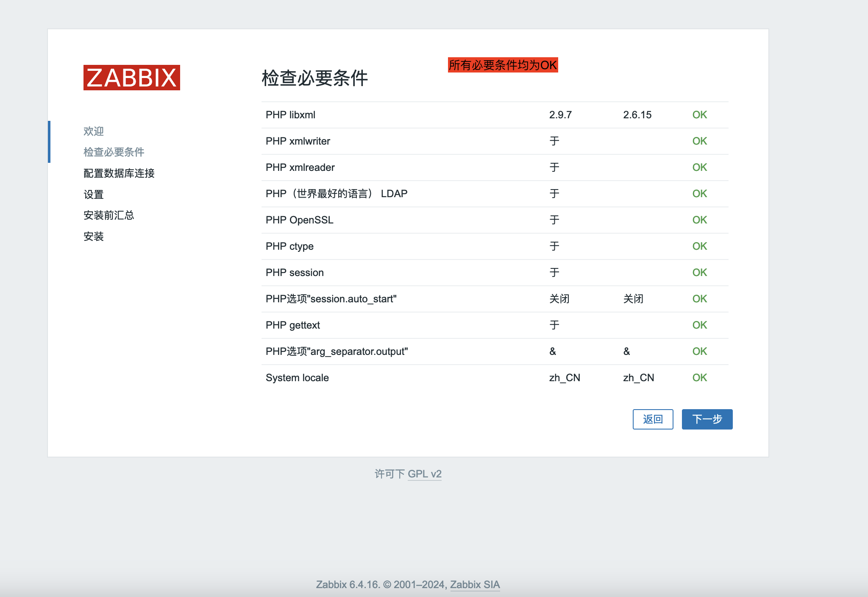Viewport: 868px width, 597px height.
Task: Open the 安装前汇总 step
Action: (109, 215)
